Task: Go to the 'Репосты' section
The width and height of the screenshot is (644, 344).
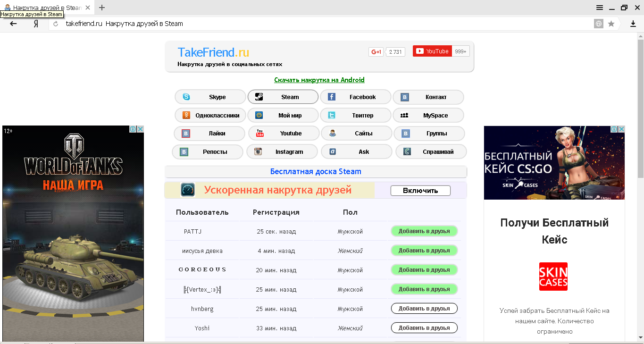Action: pos(208,151)
